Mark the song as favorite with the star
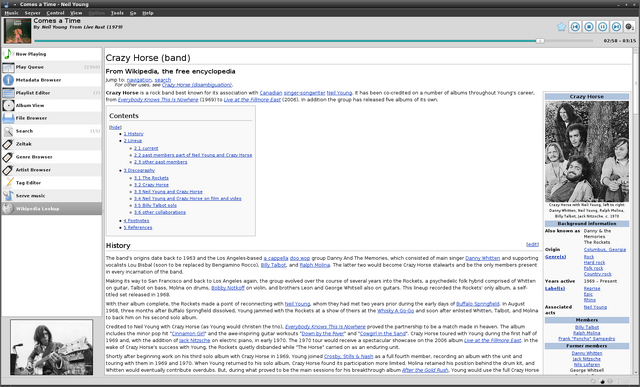640x387 pixels. click(562, 27)
